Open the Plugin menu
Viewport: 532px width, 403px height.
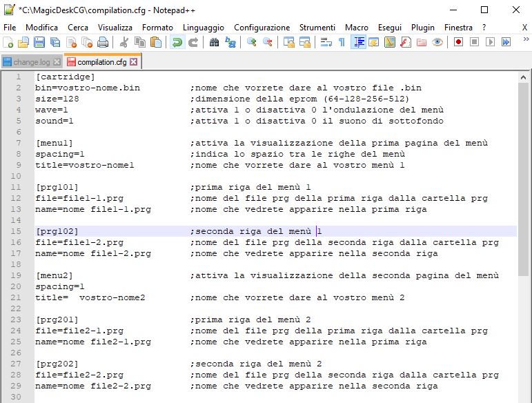coord(423,28)
